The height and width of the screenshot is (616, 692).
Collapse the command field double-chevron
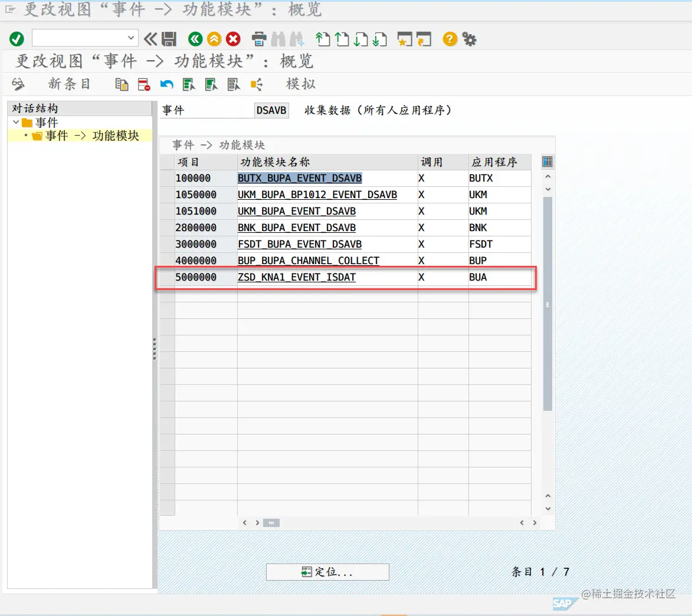coord(150,39)
